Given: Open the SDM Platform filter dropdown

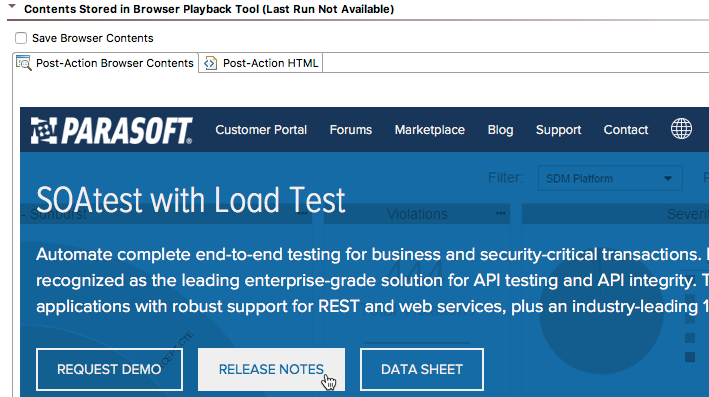Looking at the screenshot, I should click(610, 178).
